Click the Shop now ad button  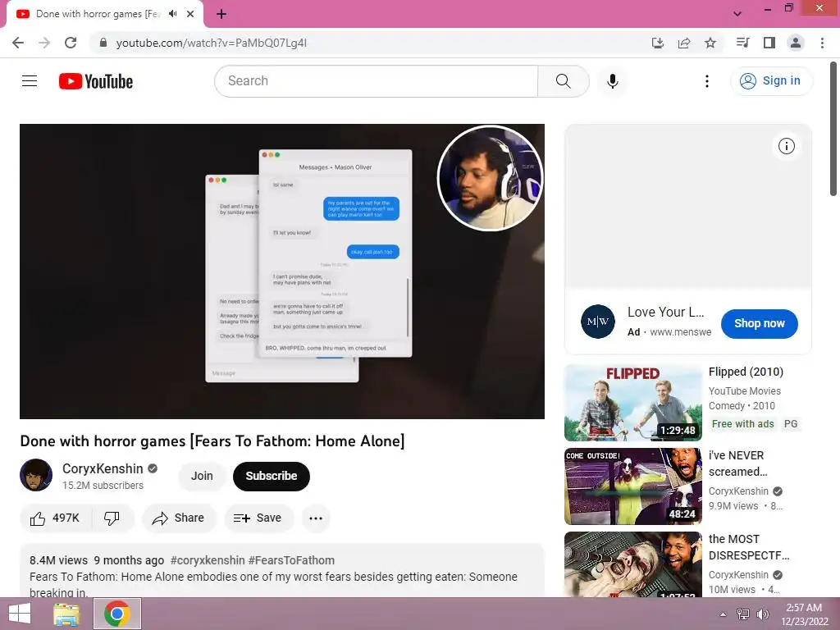tap(759, 323)
